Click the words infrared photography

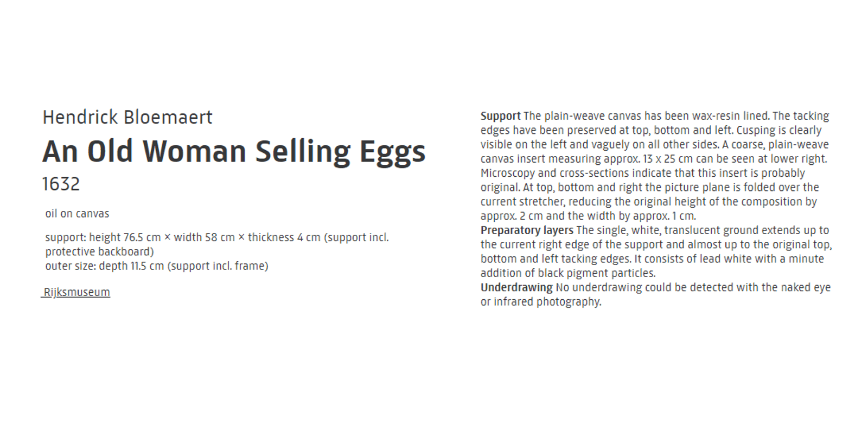pos(547,302)
